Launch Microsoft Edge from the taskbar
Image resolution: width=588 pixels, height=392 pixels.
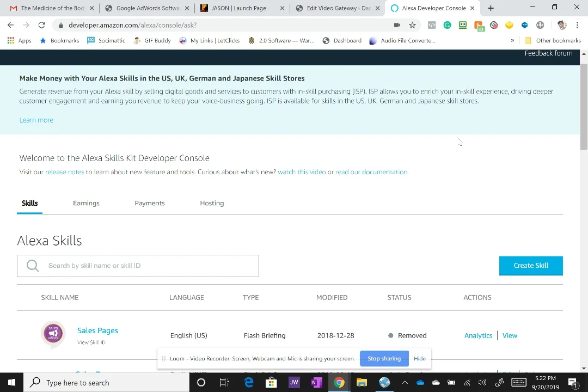click(248, 383)
